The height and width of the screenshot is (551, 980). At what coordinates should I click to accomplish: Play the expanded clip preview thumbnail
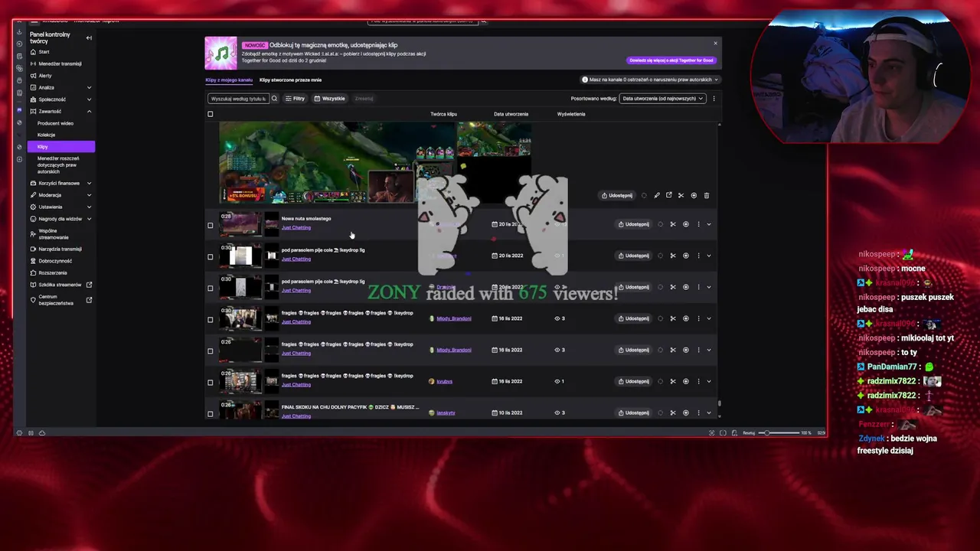tap(336, 161)
